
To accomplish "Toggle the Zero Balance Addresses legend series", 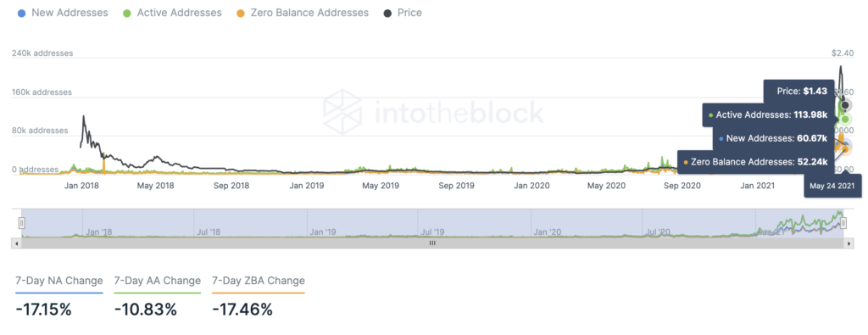I will coord(302,12).
